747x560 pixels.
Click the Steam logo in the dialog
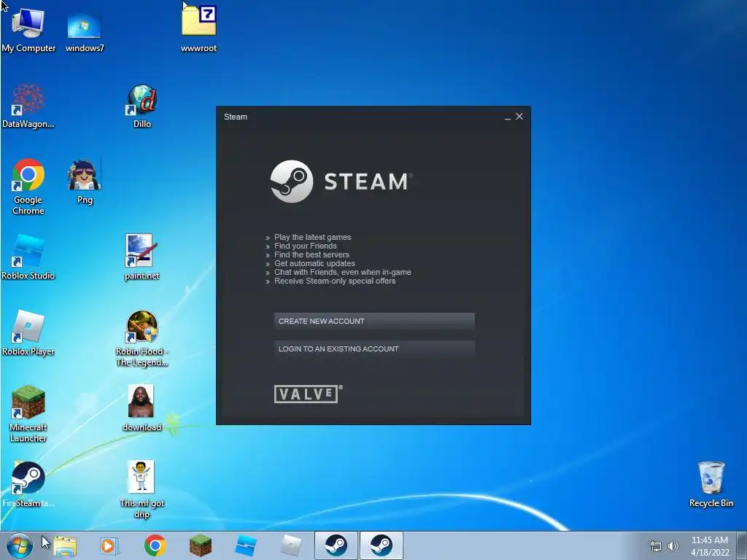(x=341, y=182)
